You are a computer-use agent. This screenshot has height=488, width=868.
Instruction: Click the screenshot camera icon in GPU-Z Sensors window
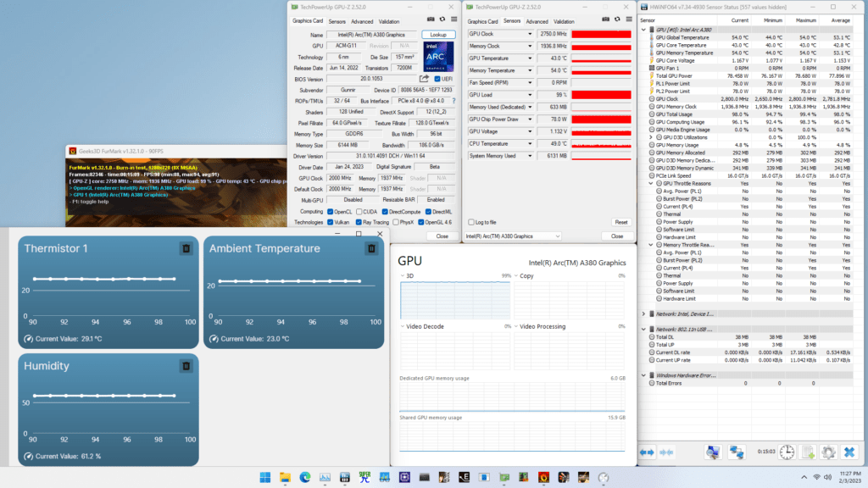pos(605,19)
